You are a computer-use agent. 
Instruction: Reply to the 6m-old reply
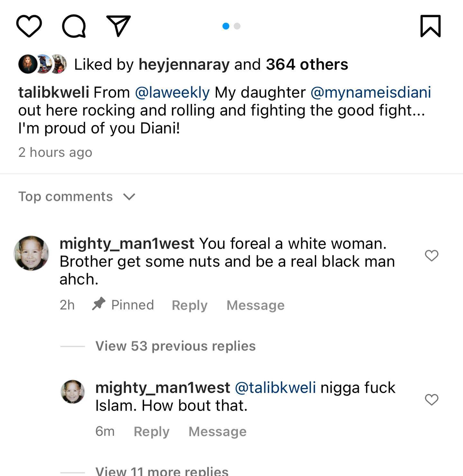151,432
